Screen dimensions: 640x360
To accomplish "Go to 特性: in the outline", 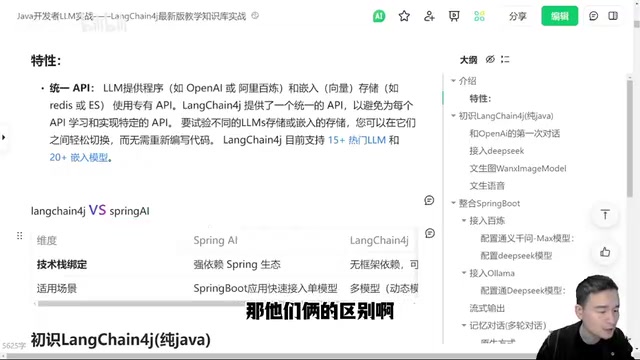I will 480,98.
